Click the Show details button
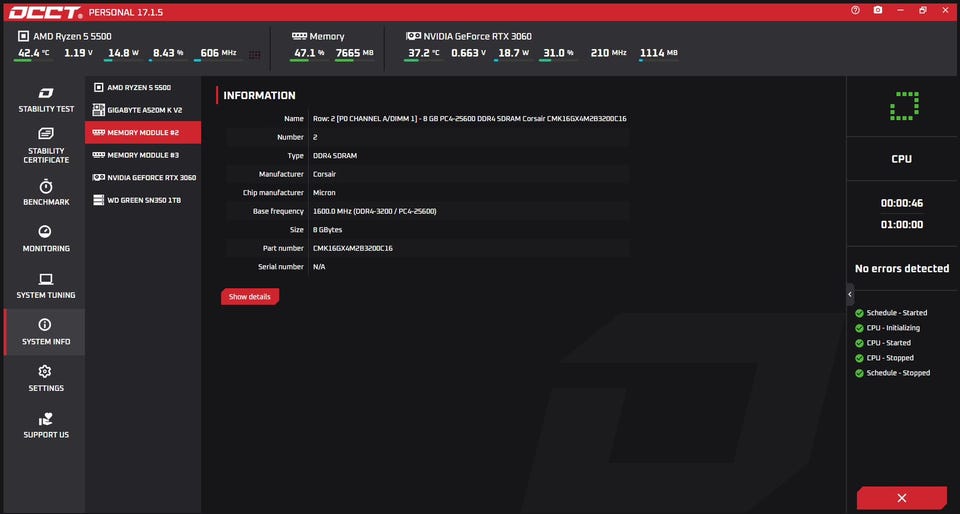 pyautogui.click(x=250, y=297)
